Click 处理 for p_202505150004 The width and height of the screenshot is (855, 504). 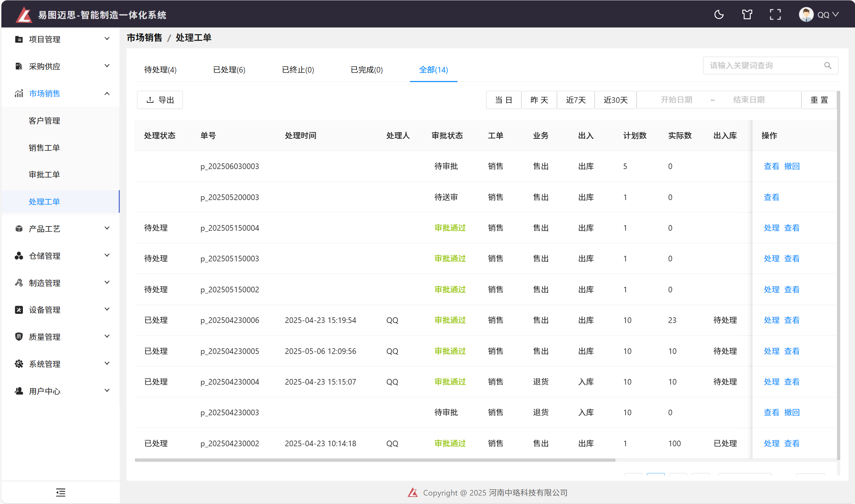(772, 228)
